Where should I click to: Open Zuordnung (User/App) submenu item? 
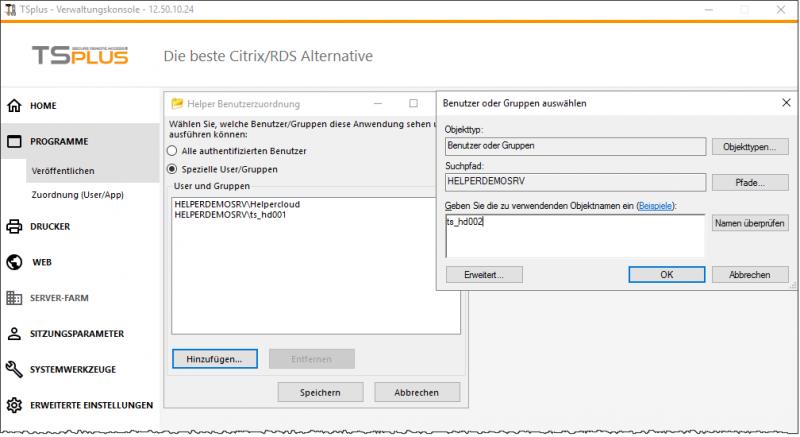pos(77,194)
